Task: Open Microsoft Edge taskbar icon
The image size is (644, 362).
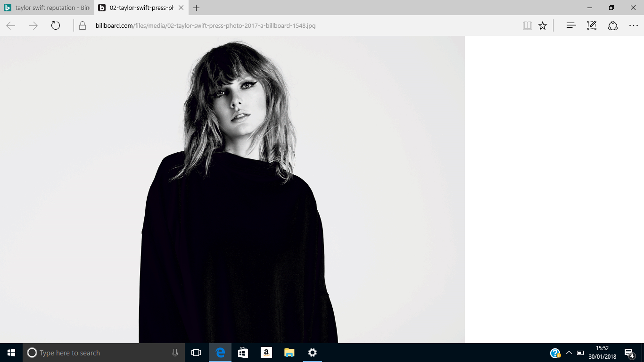Action: click(x=220, y=353)
